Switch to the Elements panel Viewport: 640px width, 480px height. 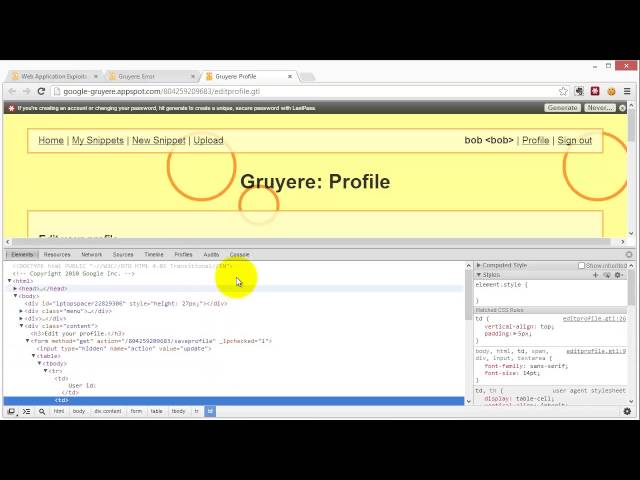(x=22, y=254)
